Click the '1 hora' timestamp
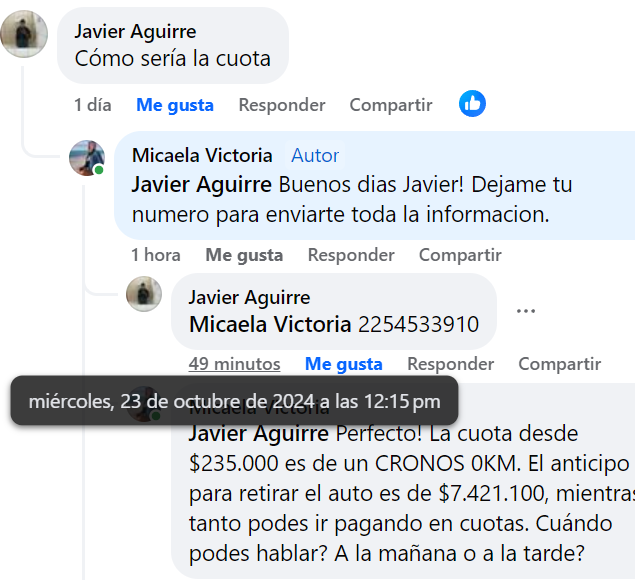 [156, 255]
